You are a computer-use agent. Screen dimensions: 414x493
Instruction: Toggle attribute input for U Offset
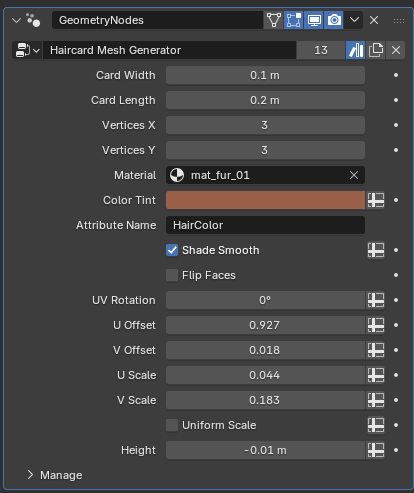(x=376, y=325)
